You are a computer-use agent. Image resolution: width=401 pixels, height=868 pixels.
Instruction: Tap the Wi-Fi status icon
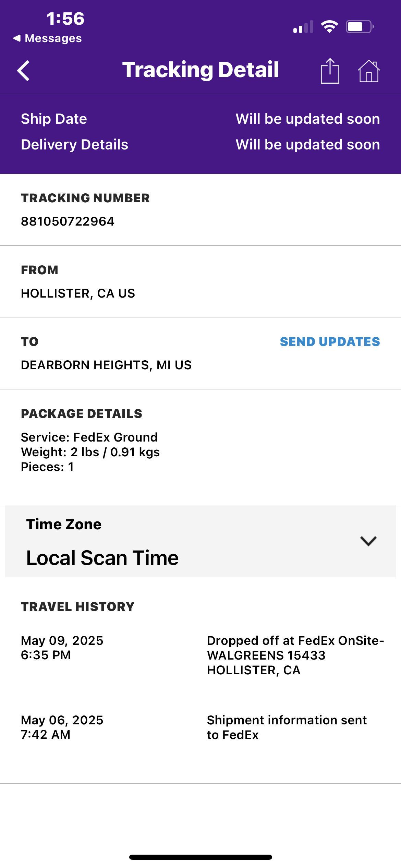[329, 26]
